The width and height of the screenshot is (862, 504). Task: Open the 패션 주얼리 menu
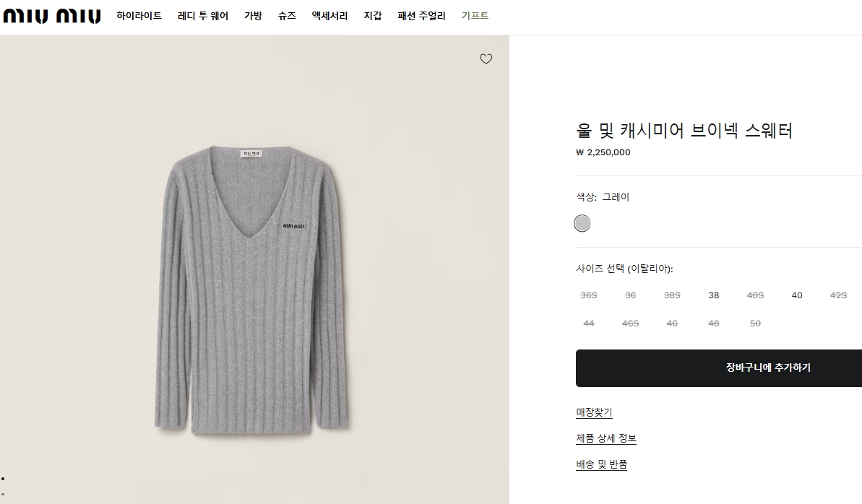click(x=422, y=16)
